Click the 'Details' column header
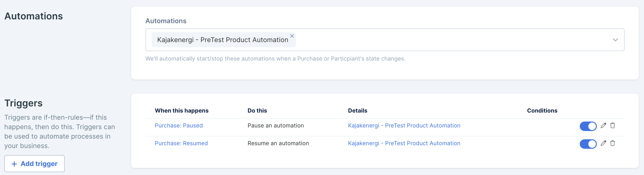This screenshot has height=175, width=644. (x=357, y=111)
